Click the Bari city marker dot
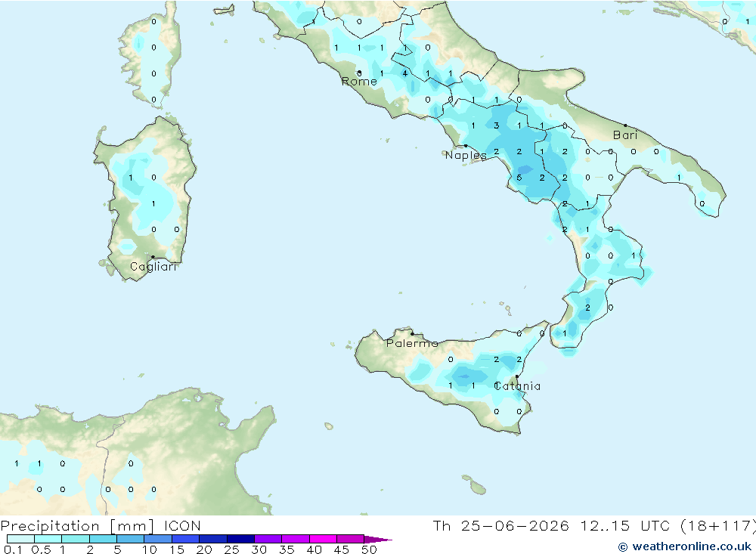756x554 pixels. (x=625, y=126)
